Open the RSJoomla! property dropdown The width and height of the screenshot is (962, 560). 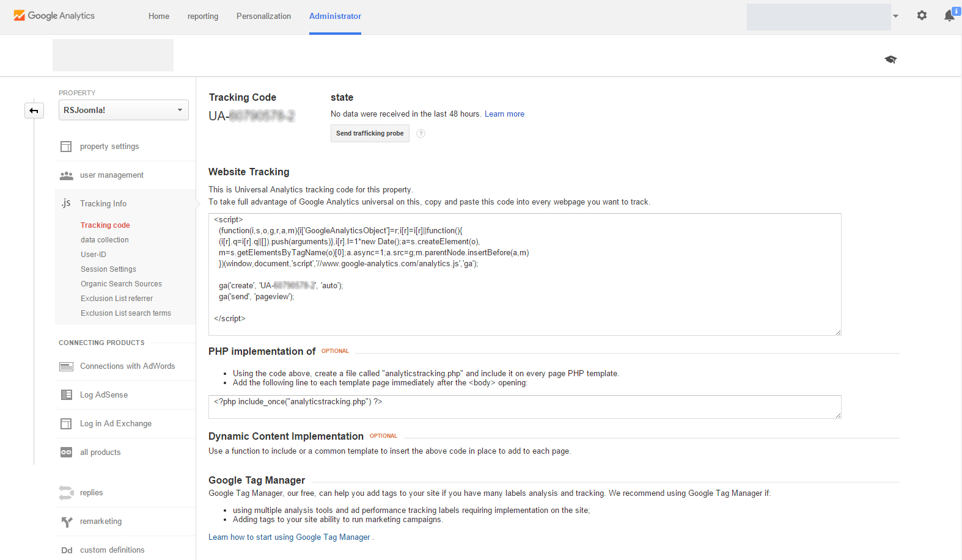[123, 110]
